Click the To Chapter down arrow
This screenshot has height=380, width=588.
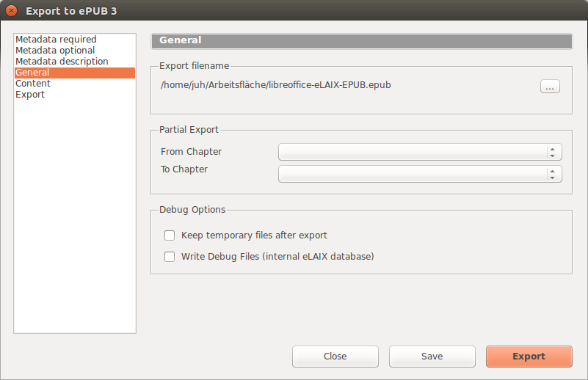click(552, 178)
